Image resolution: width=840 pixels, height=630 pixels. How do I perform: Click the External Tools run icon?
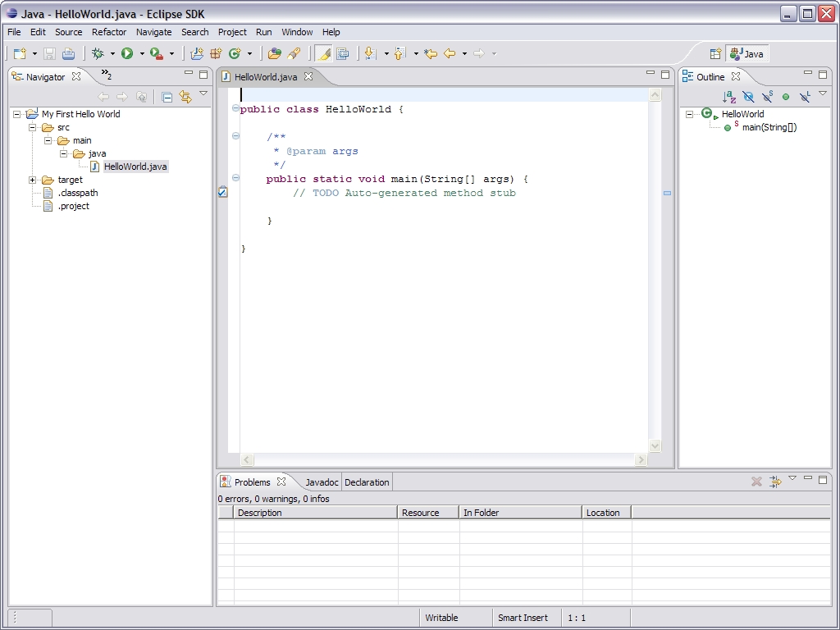tap(157, 53)
